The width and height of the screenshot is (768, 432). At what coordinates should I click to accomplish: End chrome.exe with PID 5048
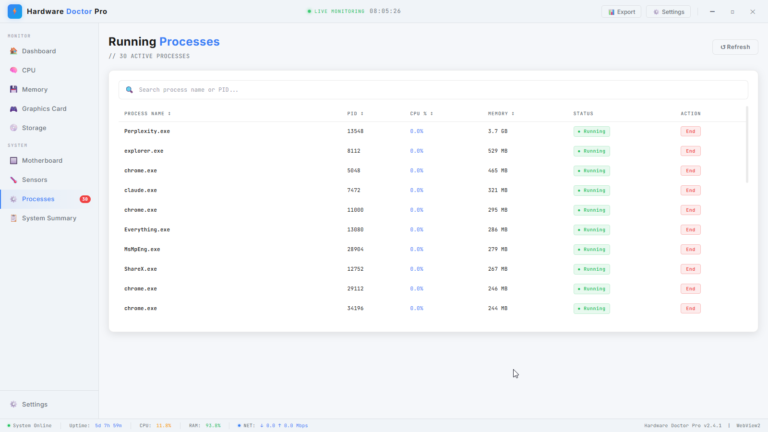pyautogui.click(x=690, y=170)
